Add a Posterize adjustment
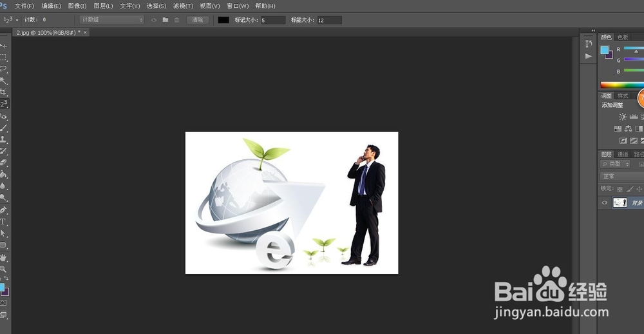Viewport: 644px width, 334px height. tap(633, 141)
